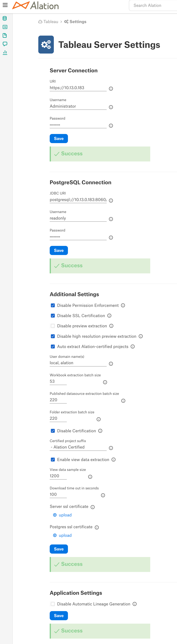Show info for Disable SSL Certification
177x644 pixels.
pyautogui.click(x=109, y=316)
